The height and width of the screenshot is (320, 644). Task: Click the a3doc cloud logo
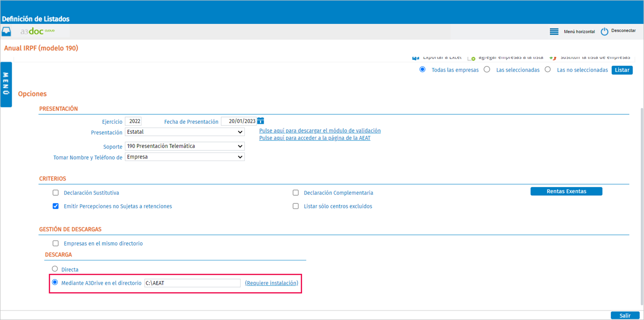coord(38,31)
